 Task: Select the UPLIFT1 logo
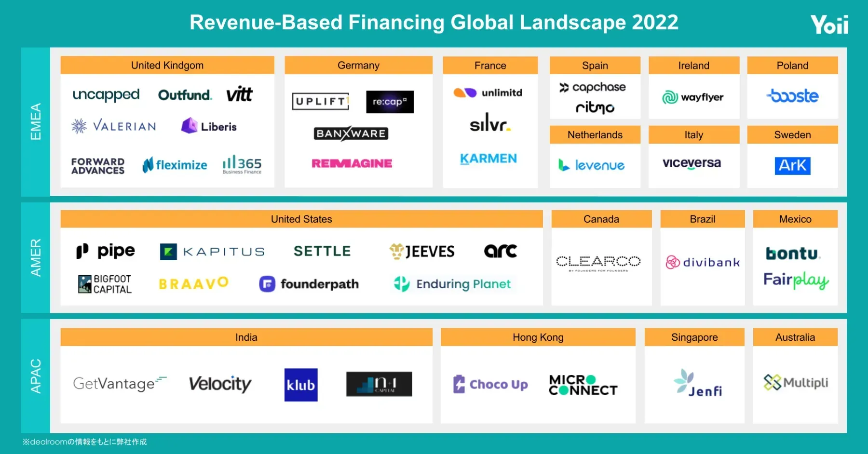point(321,101)
